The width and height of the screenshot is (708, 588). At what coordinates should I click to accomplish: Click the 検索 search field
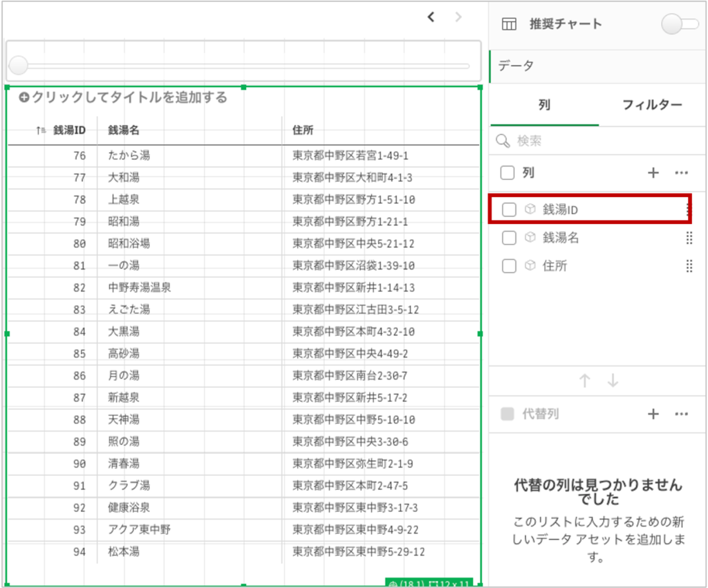coord(595,141)
